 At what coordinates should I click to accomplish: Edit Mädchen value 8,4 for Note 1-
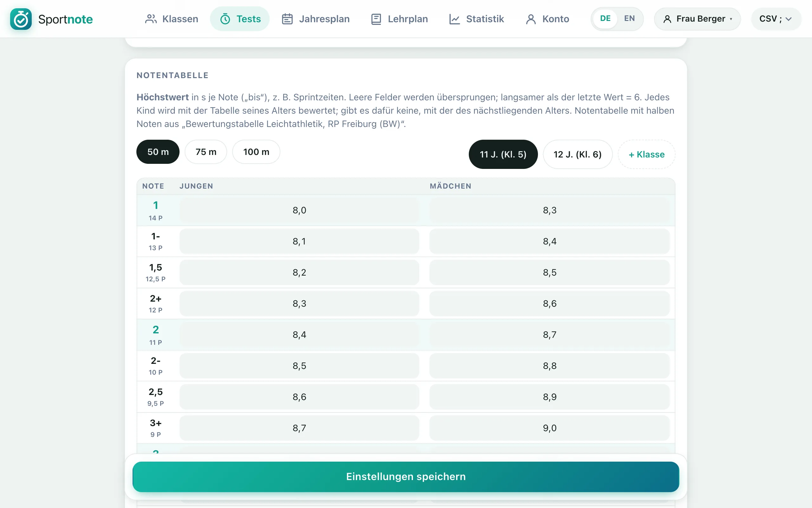click(550, 241)
